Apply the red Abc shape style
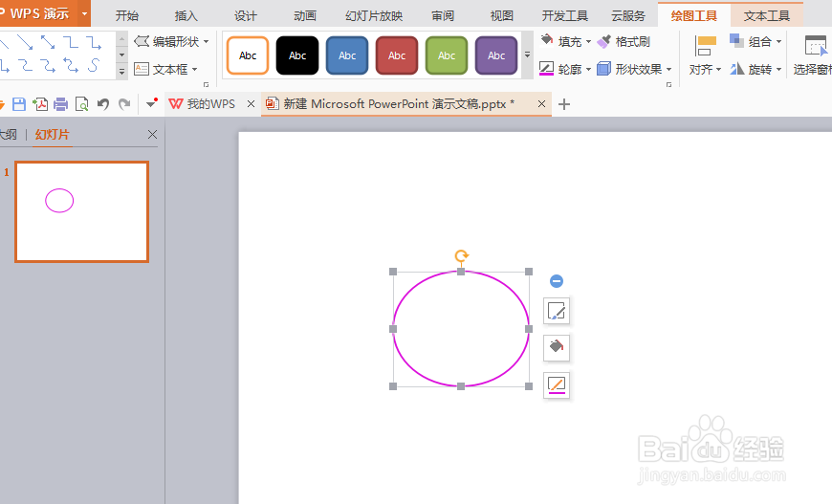Viewport: 832px width, 504px height. click(397, 55)
